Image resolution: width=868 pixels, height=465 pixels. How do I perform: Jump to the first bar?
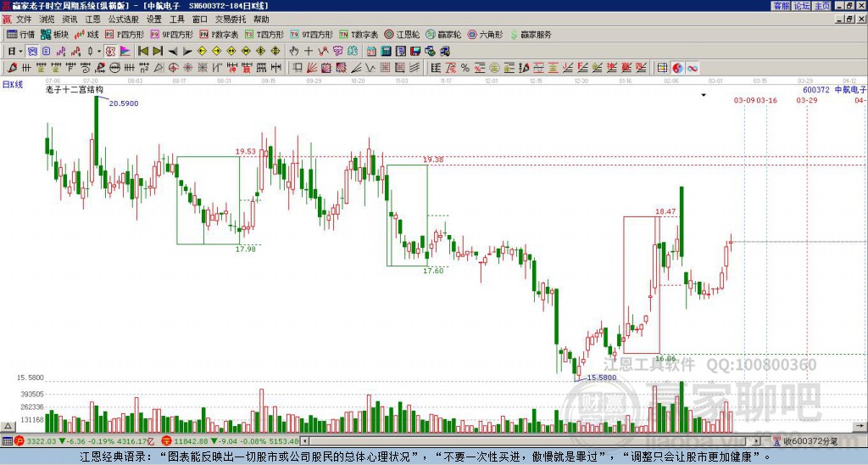pyautogui.click(x=143, y=51)
